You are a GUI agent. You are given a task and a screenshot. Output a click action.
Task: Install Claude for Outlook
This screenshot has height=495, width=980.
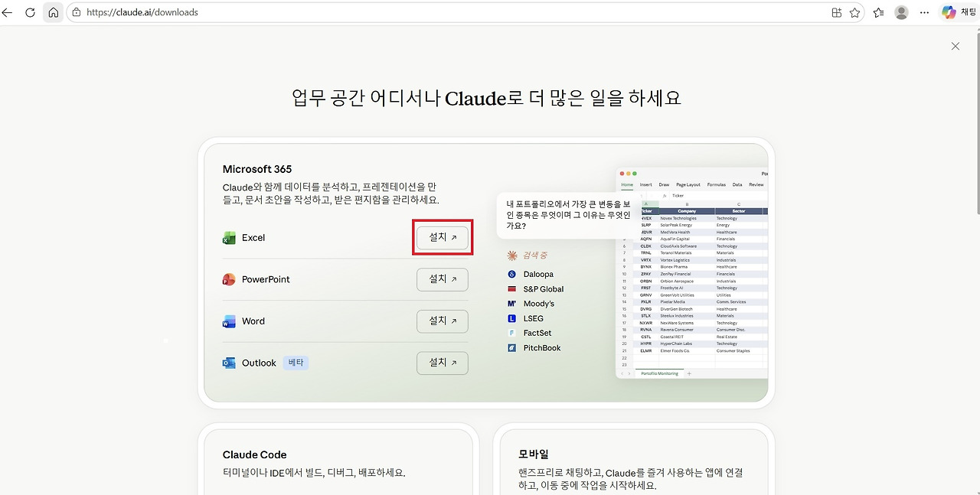pos(443,363)
